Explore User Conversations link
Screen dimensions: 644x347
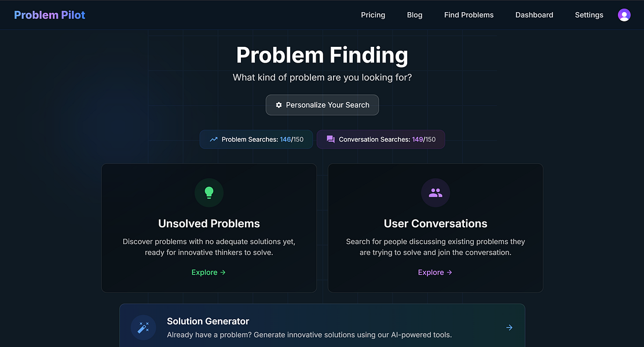(x=435, y=272)
